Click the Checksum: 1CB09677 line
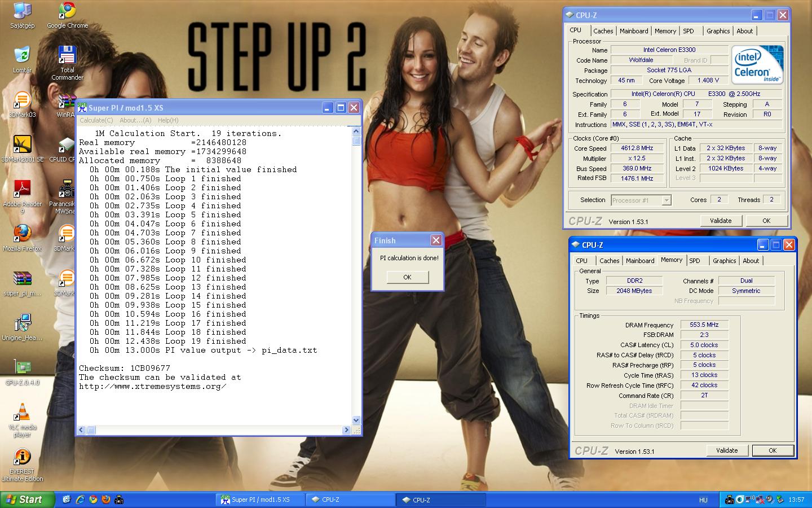The height and width of the screenshot is (508, 812). (125, 368)
